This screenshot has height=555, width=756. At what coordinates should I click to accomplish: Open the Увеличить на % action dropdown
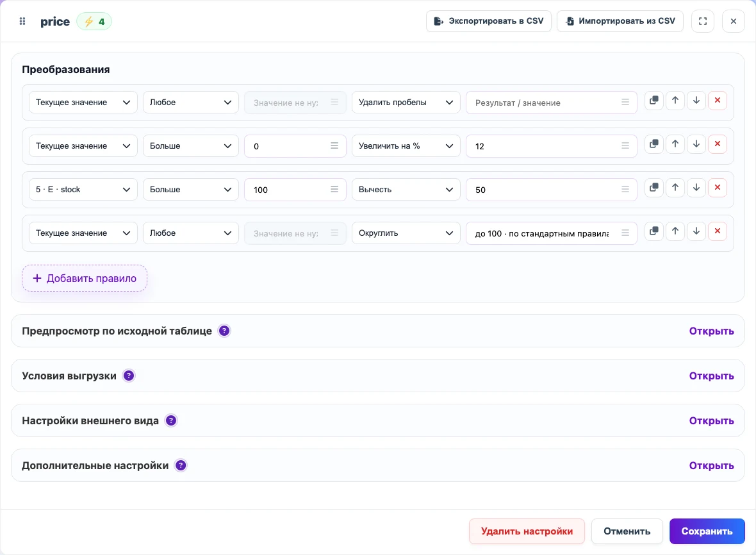pos(406,145)
